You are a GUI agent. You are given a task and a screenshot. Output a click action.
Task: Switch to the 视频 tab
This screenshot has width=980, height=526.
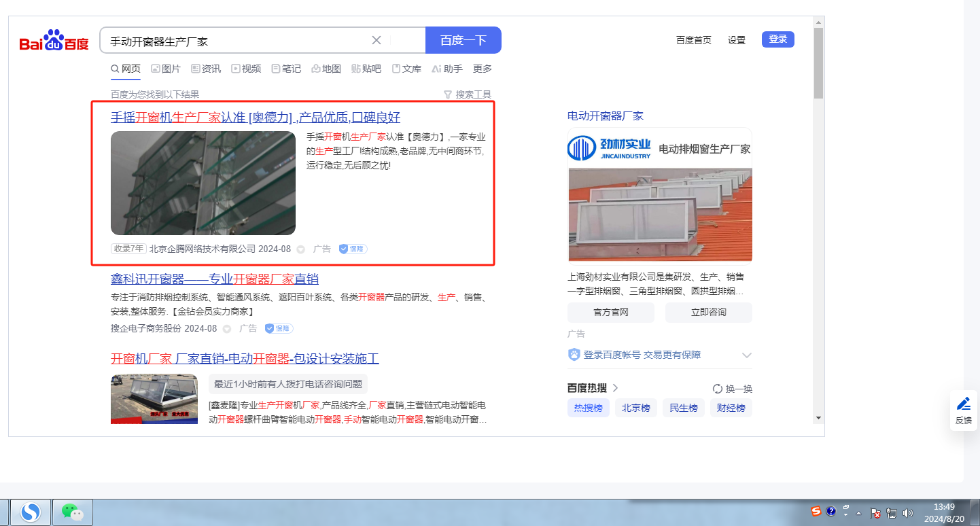tap(246, 69)
